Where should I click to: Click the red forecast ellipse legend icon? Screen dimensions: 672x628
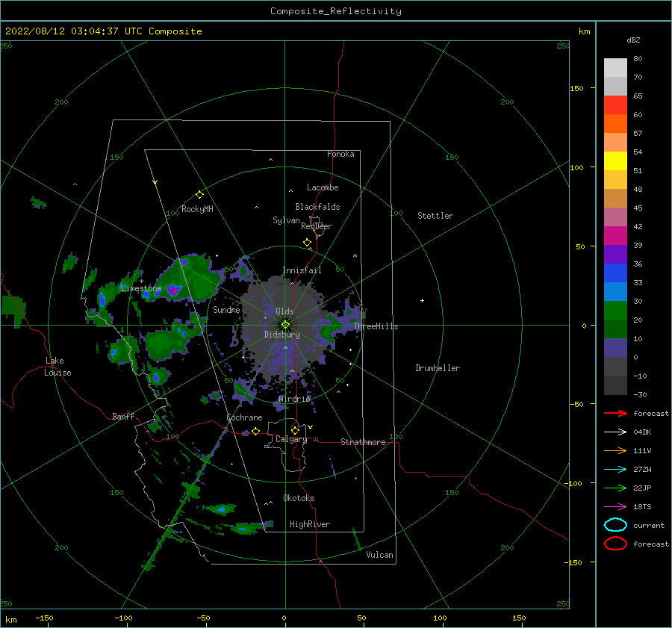(615, 544)
